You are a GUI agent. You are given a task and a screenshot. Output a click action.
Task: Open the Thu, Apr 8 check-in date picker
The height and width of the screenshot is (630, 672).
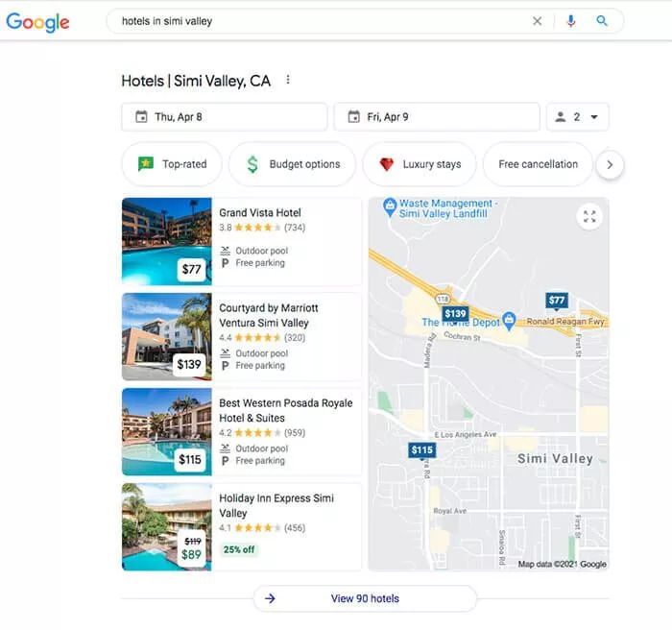pyautogui.click(x=224, y=117)
